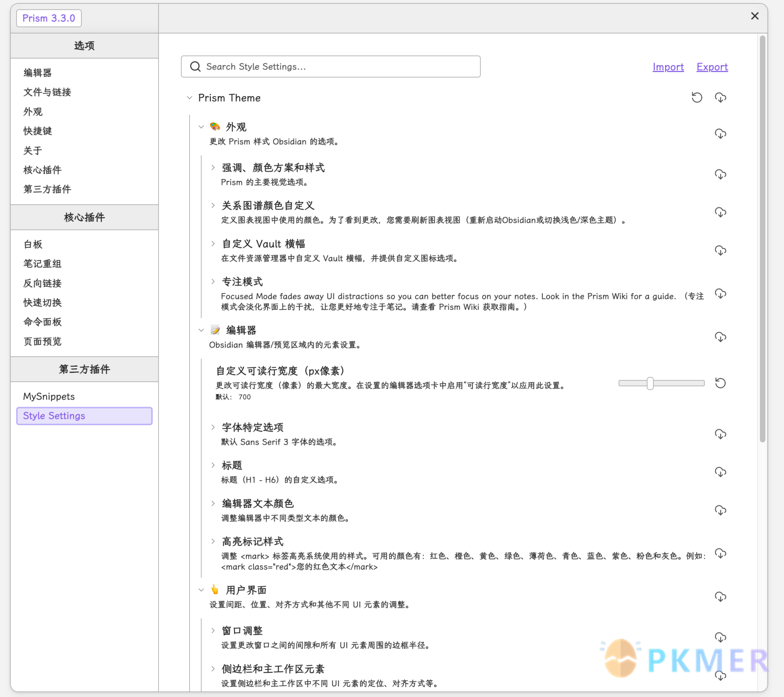Open MySnippets plugin settings
Viewport: 784px width, 697px height.
(84, 396)
